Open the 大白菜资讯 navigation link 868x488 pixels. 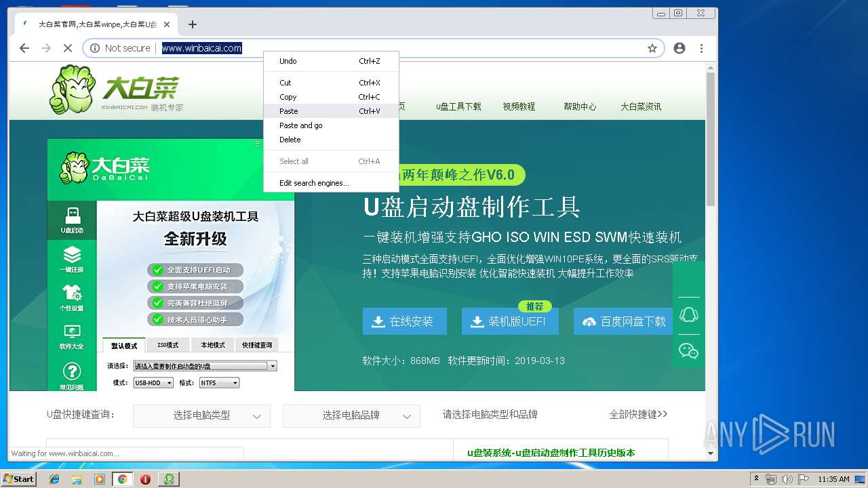pos(641,106)
